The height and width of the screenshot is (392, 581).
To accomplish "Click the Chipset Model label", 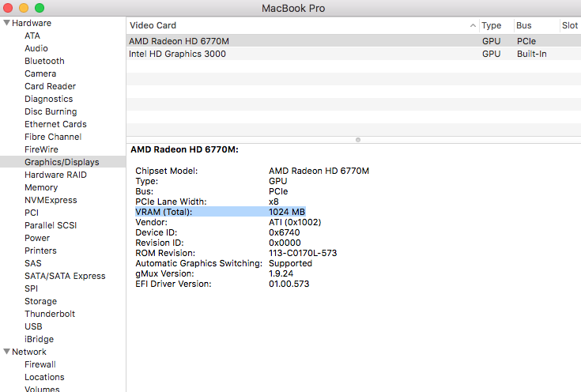I will pyautogui.click(x=166, y=171).
